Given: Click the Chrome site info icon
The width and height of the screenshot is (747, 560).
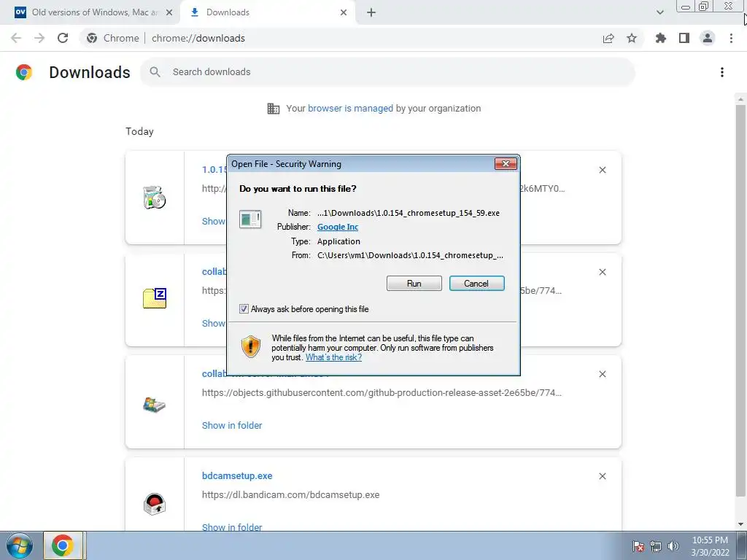Looking at the screenshot, I should [x=92, y=38].
